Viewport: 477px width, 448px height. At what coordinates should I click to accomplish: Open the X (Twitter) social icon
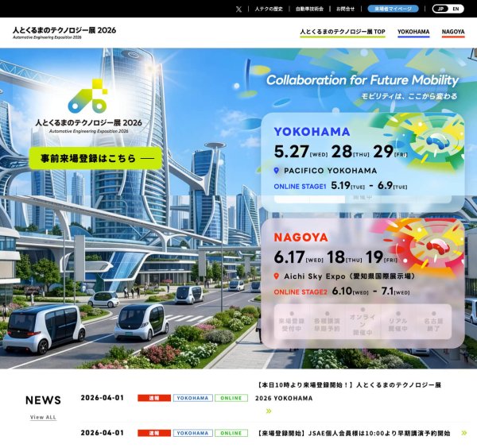pos(238,9)
